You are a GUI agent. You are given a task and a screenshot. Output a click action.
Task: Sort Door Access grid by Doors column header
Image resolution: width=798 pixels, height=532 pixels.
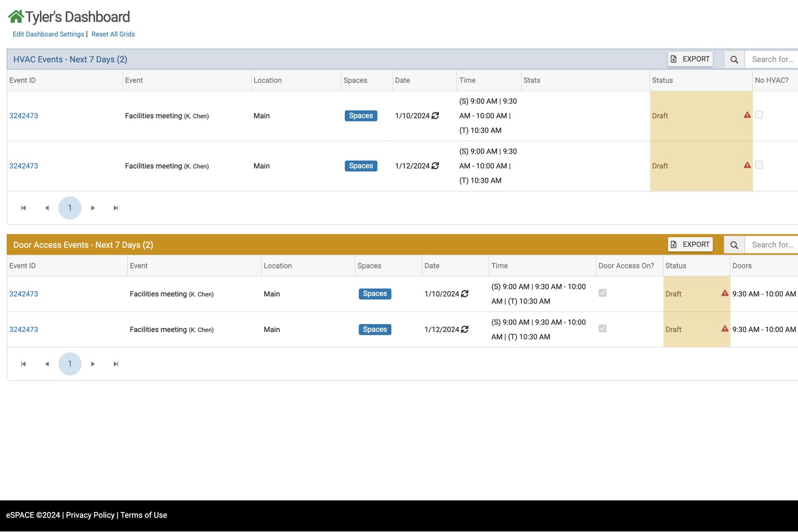click(742, 266)
